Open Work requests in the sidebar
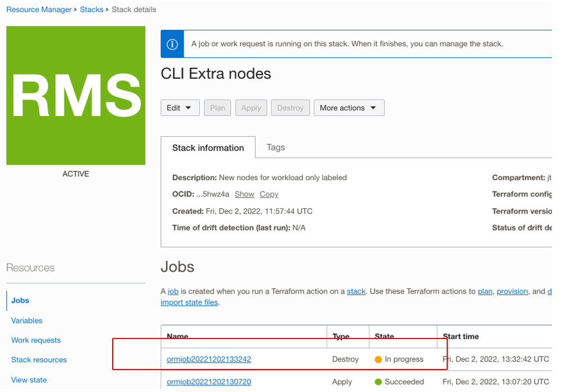 (35, 340)
